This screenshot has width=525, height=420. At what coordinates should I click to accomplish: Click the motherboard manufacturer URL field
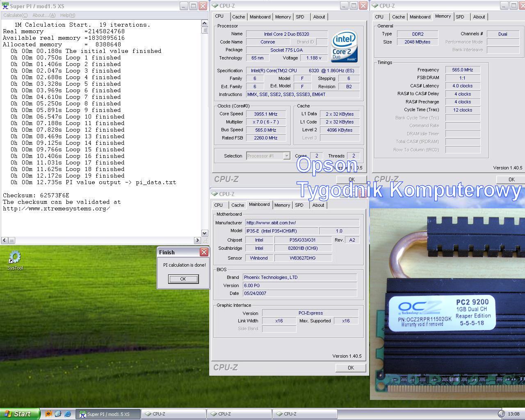[x=302, y=223]
